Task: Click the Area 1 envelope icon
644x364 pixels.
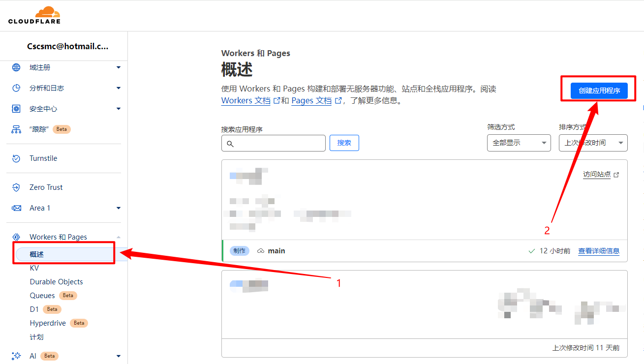Action: point(16,208)
